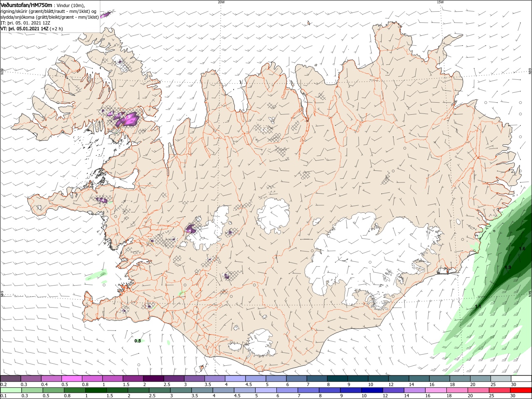532x399 pixels.
Task: Pick upper scale swatch between 12 and 14
Action: [x=399, y=379]
